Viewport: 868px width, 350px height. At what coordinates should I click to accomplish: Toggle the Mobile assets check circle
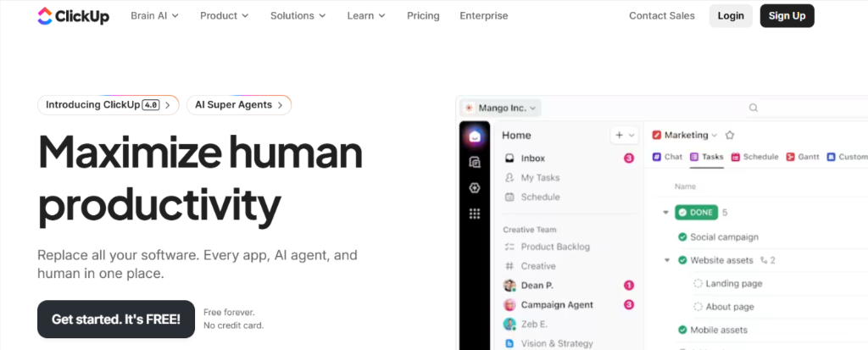[682, 330]
